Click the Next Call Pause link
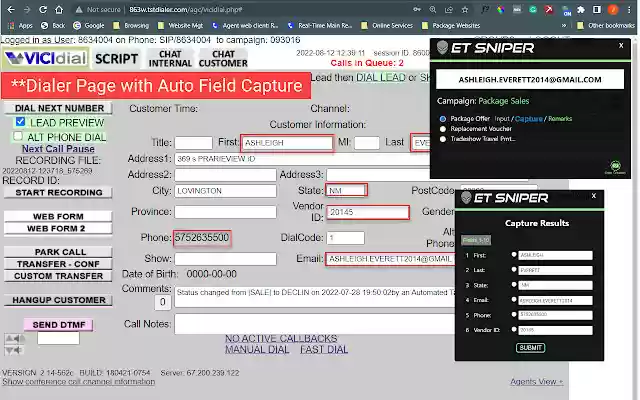 tap(58, 149)
